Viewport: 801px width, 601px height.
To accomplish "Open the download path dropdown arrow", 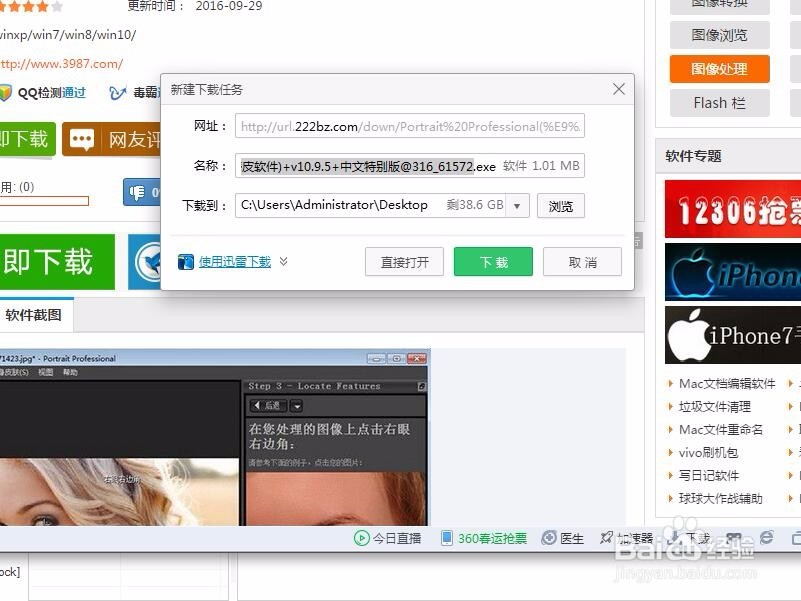I will (517, 206).
